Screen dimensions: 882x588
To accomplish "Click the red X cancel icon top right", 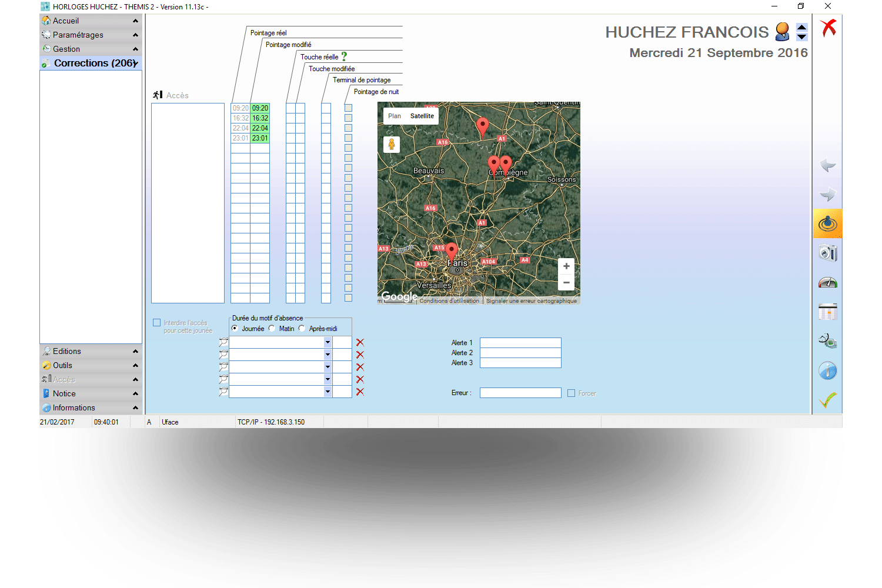I will pos(828,28).
